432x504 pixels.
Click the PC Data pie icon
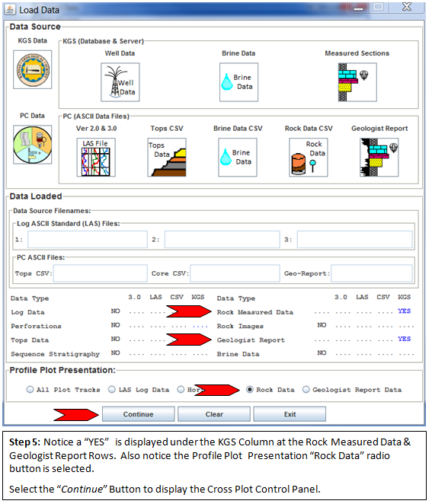pyautogui.click(x=33, y=145)
